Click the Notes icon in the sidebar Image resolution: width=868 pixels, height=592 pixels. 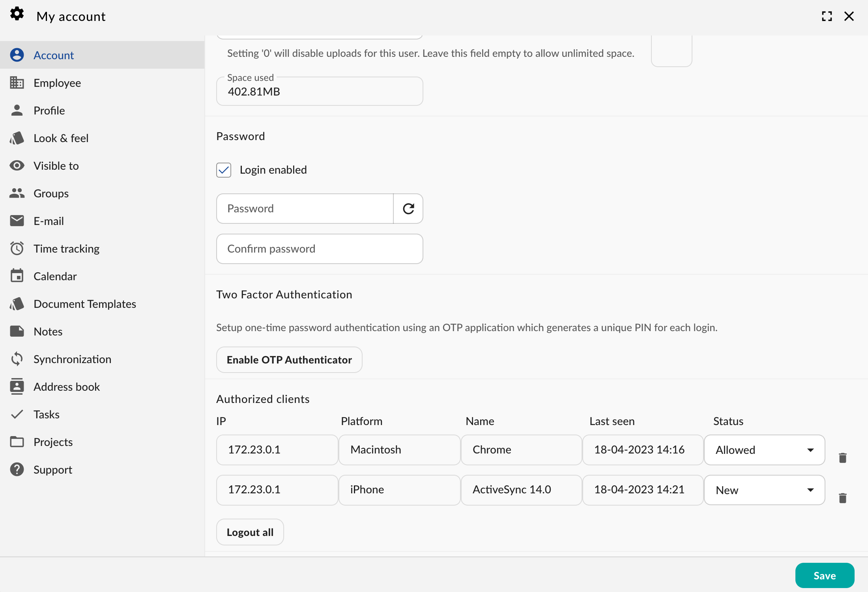tap(17, 331)
